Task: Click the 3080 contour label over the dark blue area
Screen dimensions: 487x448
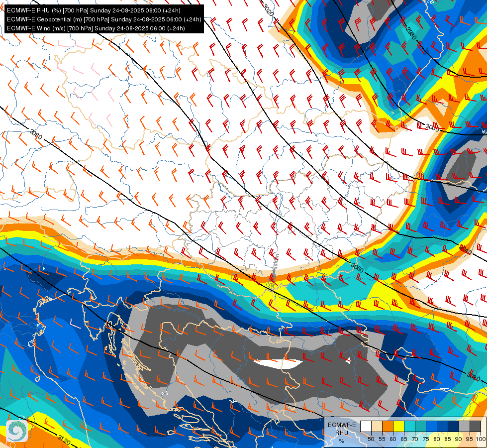Action: 474,377
